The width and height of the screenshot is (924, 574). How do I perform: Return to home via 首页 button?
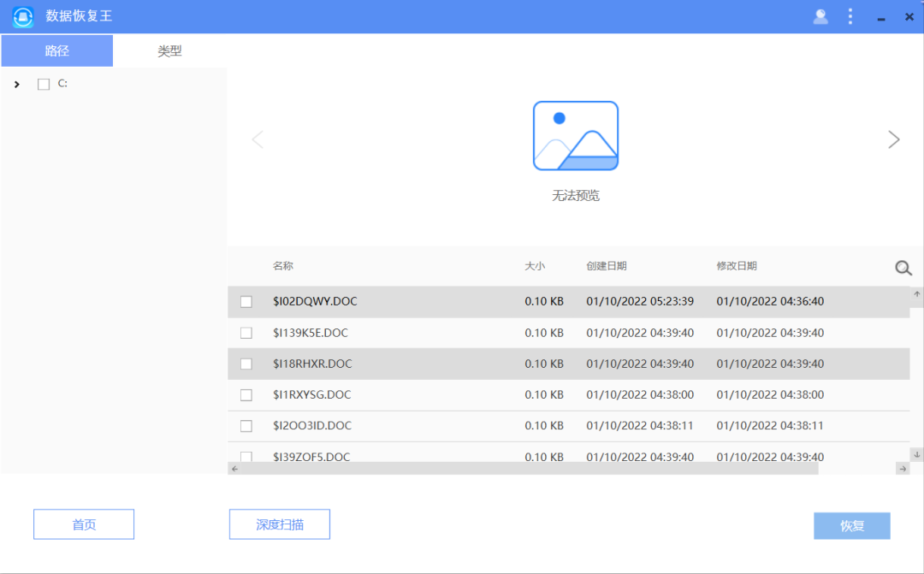click(84, 524)
